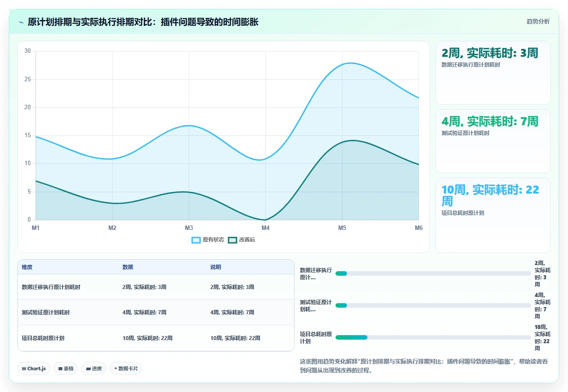The image size is (568, 392).
Task: Select the 表格 chip
Action: [x=66, y=368]
